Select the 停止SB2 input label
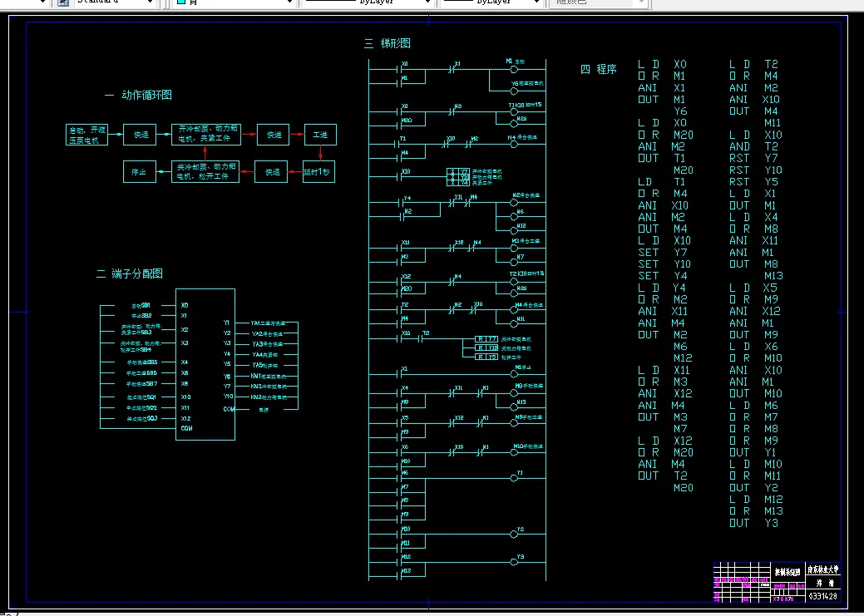 click(141, 316)
